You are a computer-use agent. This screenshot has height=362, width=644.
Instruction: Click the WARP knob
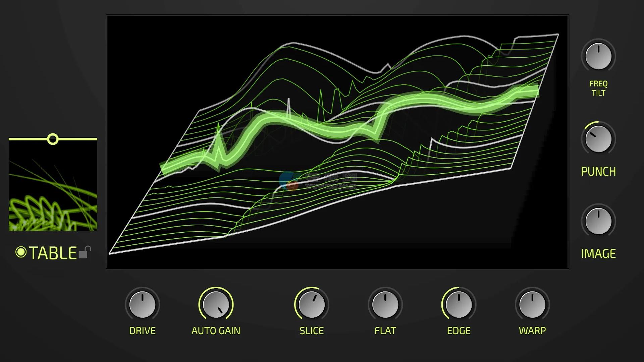[x=532, y=305]
